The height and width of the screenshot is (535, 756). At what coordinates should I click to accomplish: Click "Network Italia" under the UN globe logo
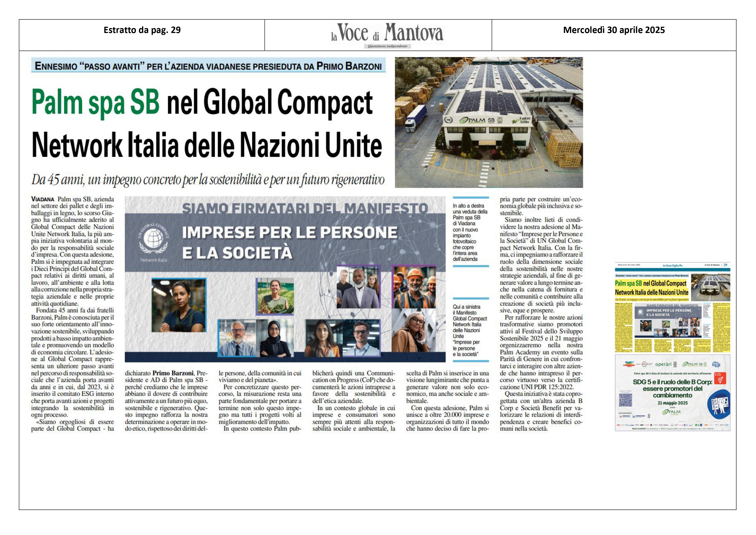click(154, 260)
